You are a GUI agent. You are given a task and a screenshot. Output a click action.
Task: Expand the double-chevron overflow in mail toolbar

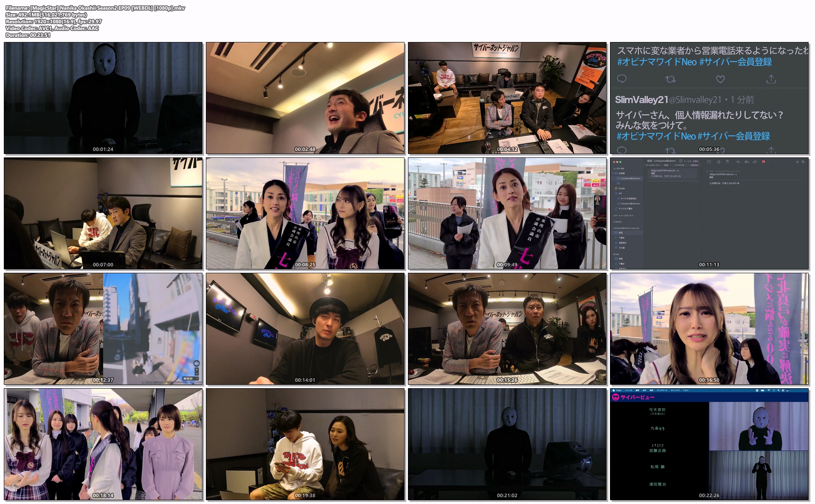coord(797,162)
